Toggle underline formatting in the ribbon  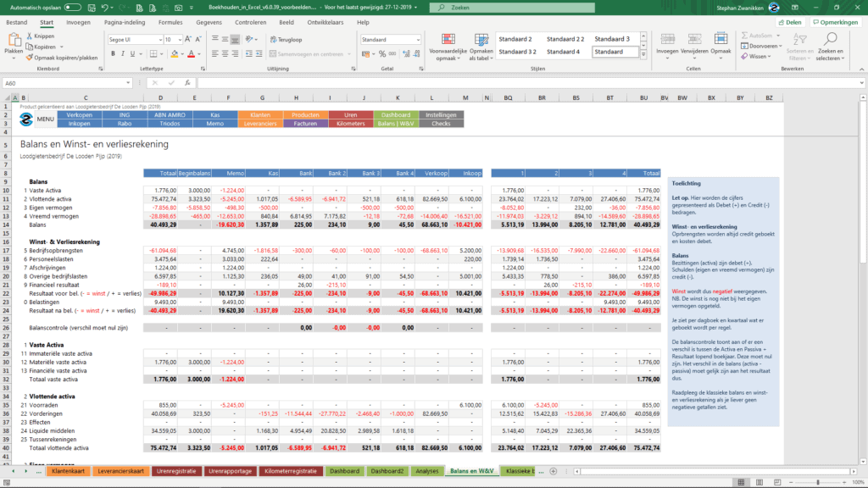click(134, 53)
